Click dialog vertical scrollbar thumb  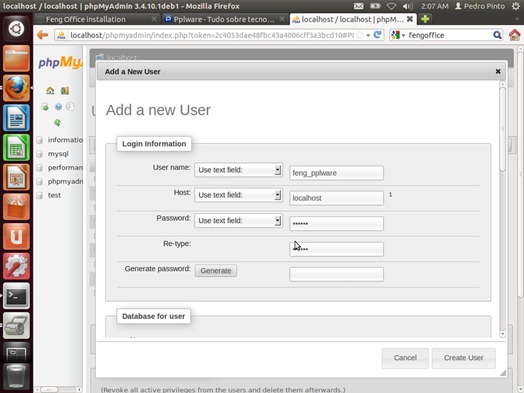[503, 129]
